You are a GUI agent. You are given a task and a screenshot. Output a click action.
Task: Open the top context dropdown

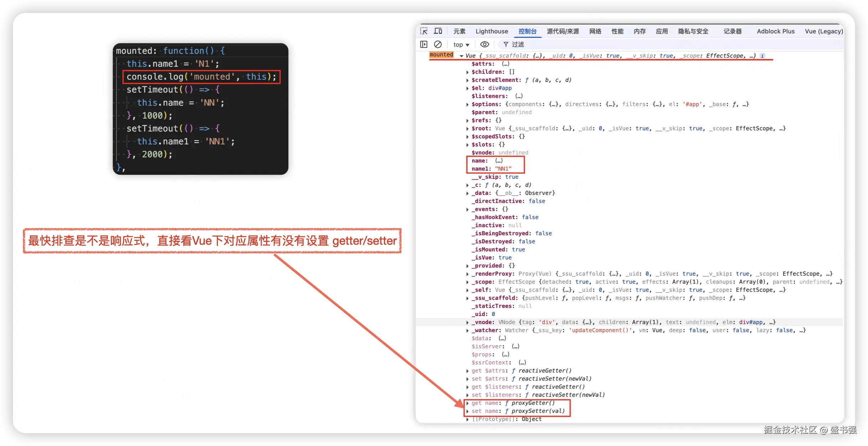click(x=461, y=45)
